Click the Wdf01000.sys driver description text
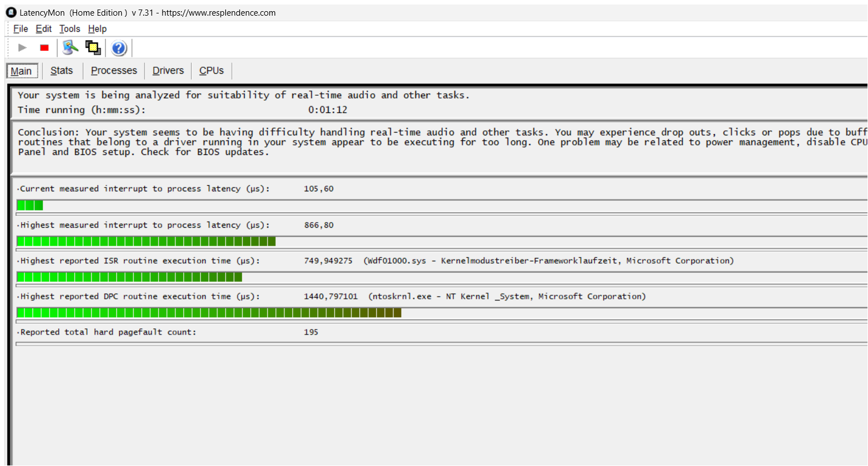Image resolution: width=868 pixels, height=466 pixels. pos(548,261)
